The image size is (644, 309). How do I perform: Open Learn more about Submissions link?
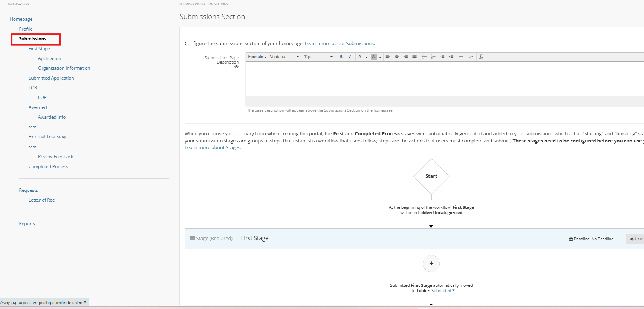click(x=340, y=44)
